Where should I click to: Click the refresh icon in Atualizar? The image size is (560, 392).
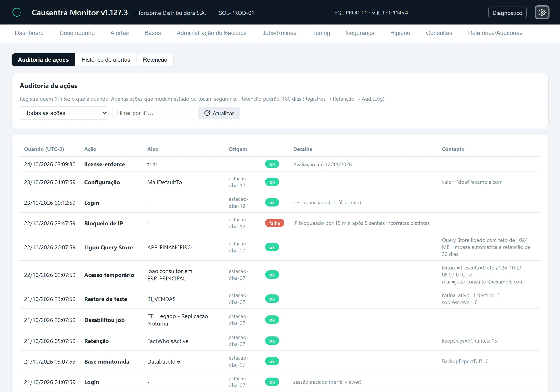(x=207, y=113)
